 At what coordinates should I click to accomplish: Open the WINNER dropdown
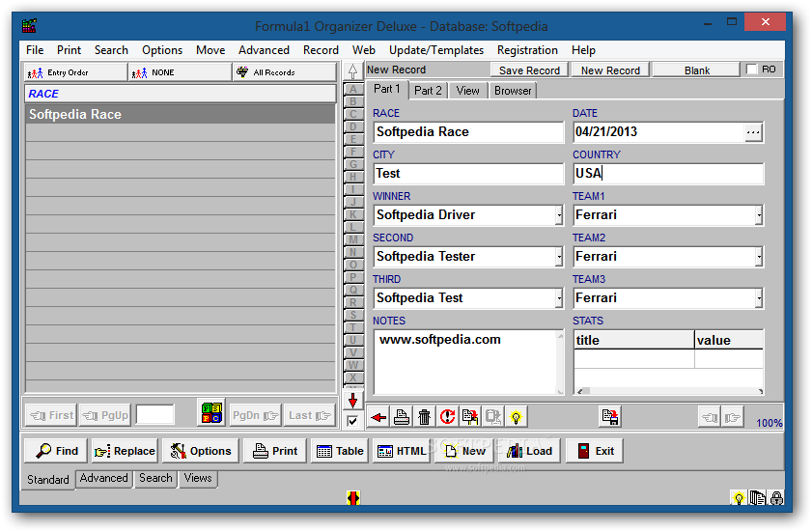click(559, 215)
